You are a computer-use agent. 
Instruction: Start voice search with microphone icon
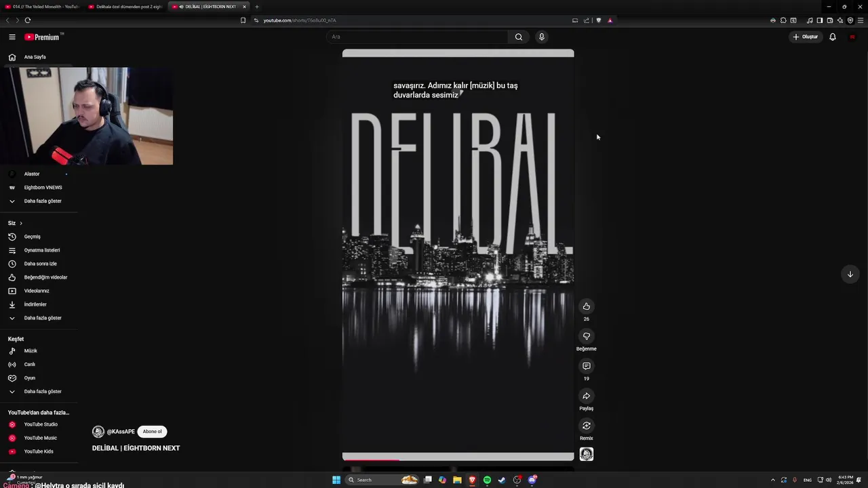pos(541,37)
